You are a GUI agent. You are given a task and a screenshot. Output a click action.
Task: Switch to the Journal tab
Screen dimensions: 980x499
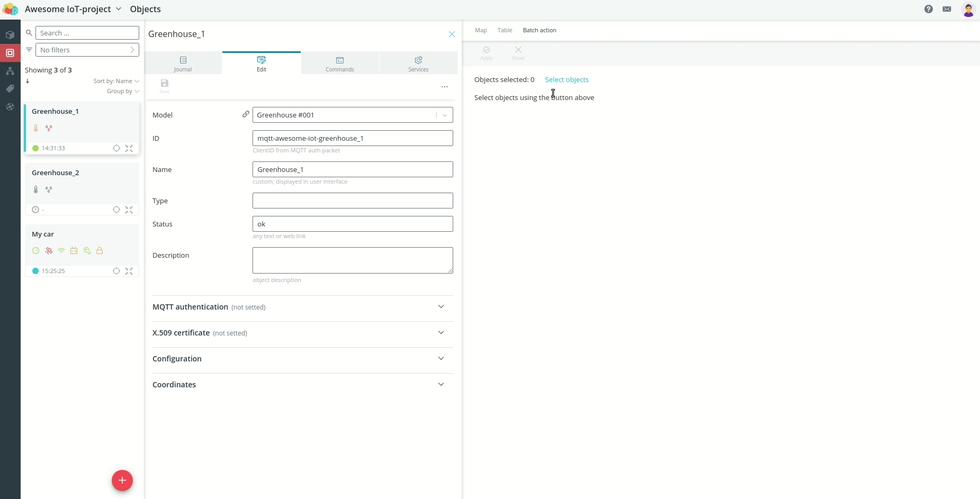coord(183,63)
